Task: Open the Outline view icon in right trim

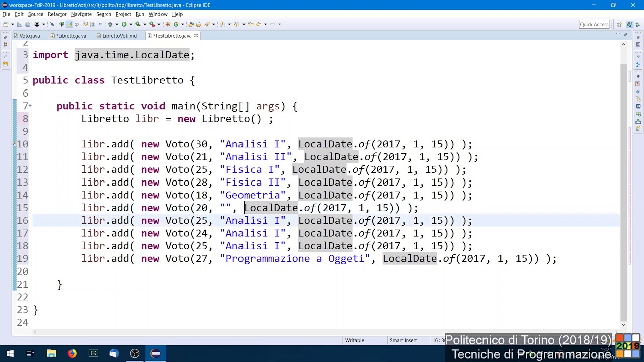Action: point(638,64)
